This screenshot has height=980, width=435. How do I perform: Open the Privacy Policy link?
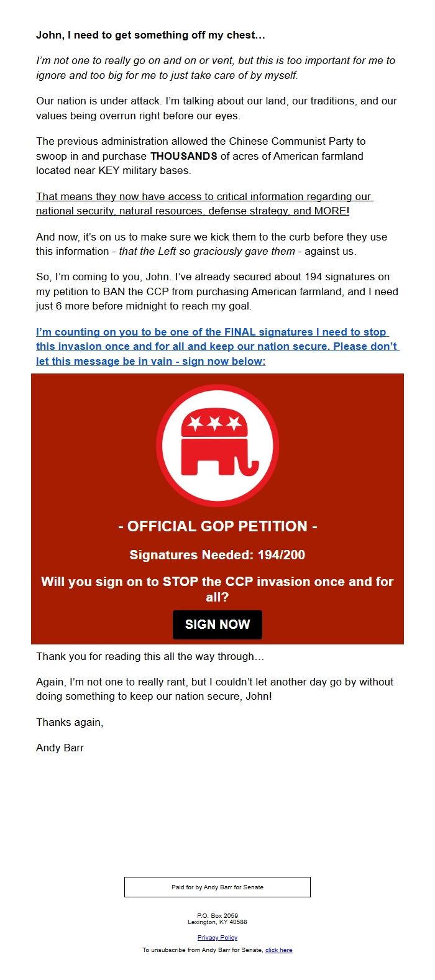pos(217,937)
